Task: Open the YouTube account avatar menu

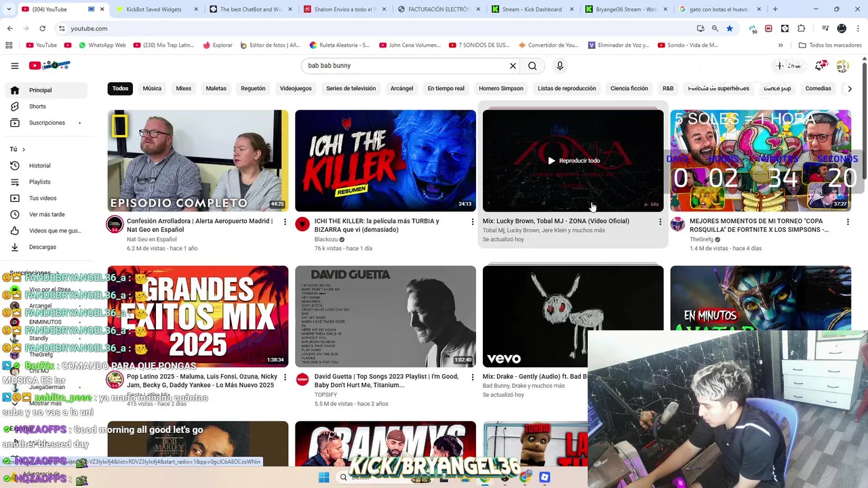Action: [842, 66]
